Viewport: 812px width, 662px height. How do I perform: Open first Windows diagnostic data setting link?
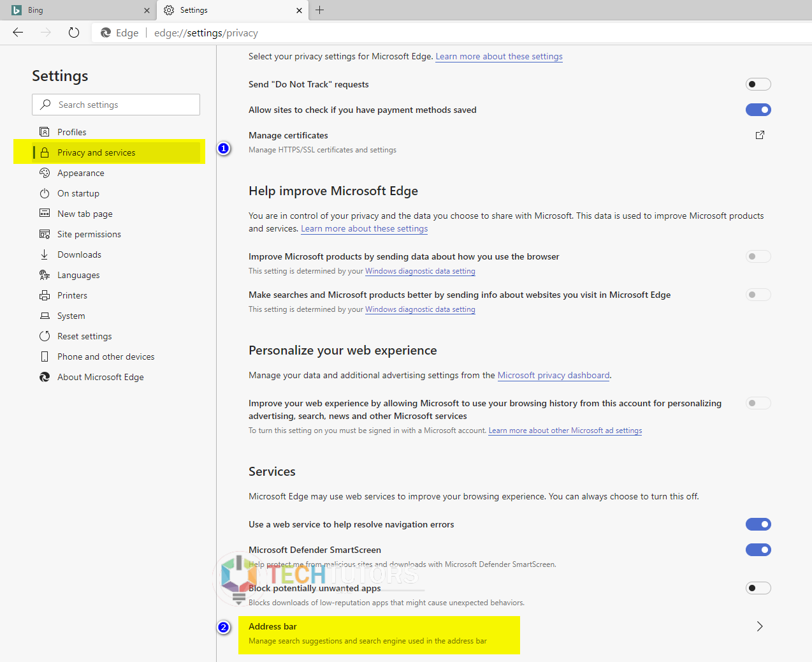420,271
